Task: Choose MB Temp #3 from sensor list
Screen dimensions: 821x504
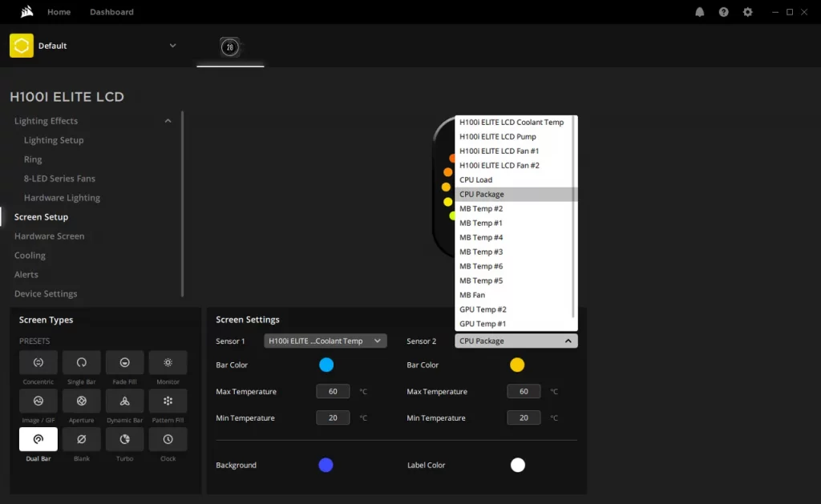Action: (x=514, y=252)
